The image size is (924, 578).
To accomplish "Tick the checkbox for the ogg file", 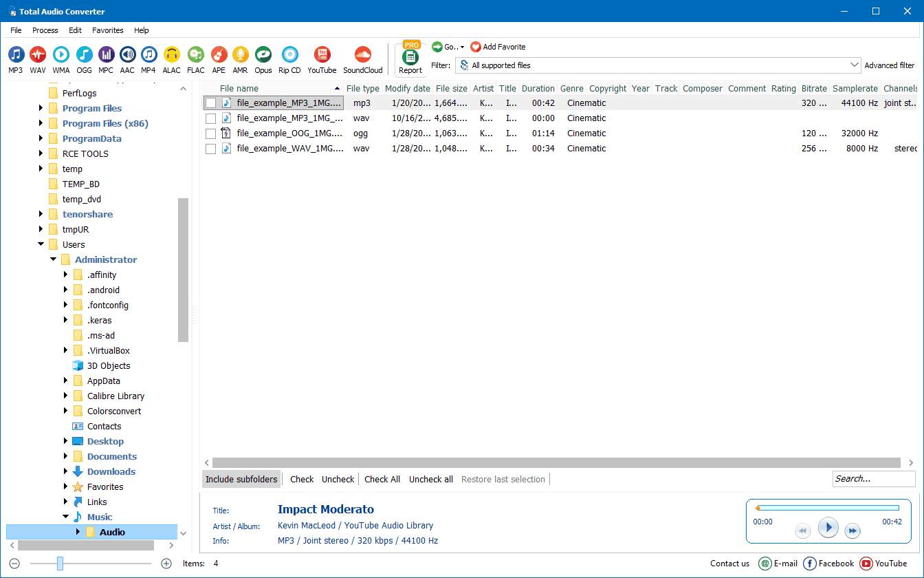I will (211, 133).
